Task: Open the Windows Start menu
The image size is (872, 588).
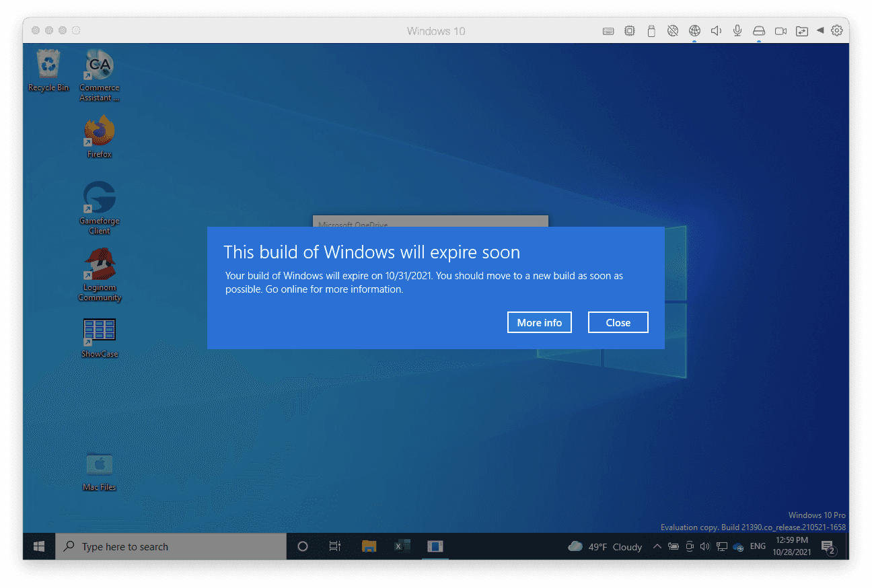Action: [x=39, y=546]
